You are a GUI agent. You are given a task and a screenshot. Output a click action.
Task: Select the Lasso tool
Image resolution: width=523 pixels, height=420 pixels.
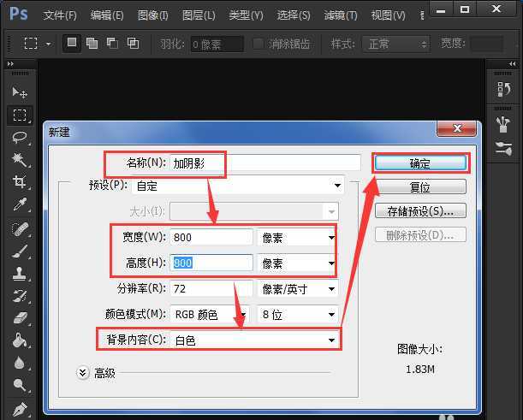point(19,138)
